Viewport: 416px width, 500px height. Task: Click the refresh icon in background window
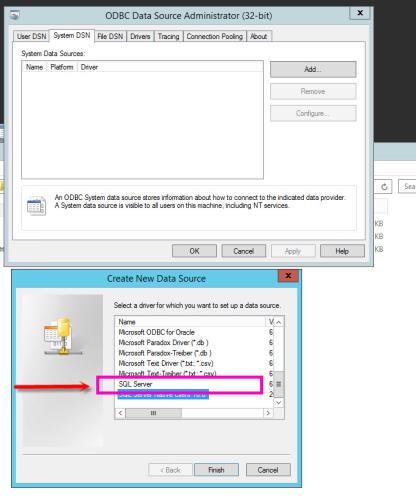pyautogui.click(x=384, y=187)
